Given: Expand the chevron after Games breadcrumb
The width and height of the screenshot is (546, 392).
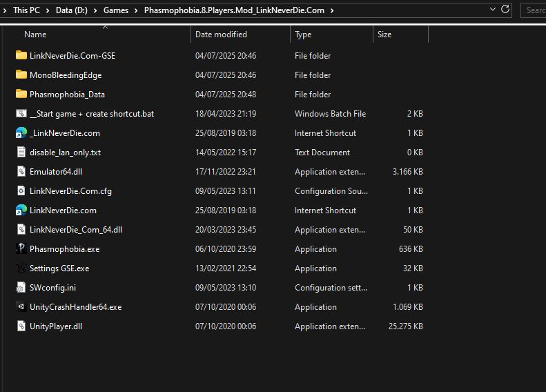Looking at the screenshot, I should 136,10.
